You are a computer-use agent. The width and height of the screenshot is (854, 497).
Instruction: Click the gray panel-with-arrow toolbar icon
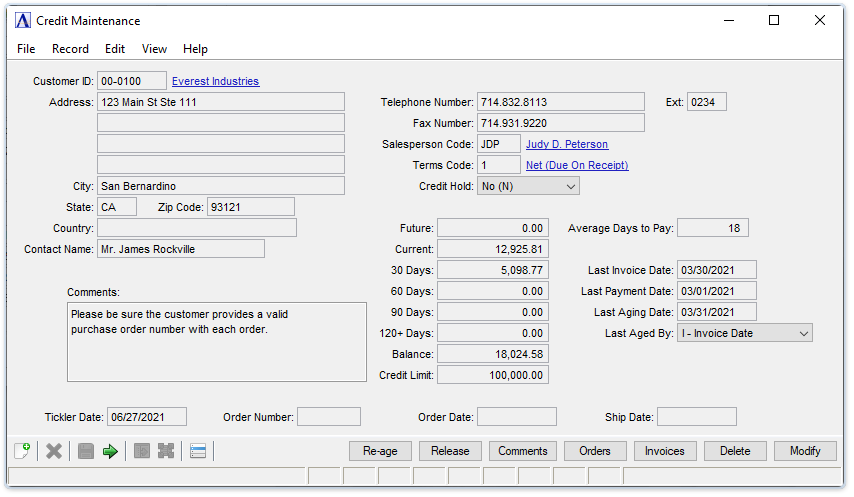(x=142, y=451)
